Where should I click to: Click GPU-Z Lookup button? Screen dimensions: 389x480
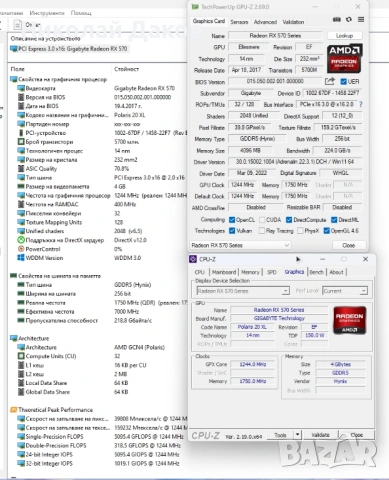[x=344, y=36]
